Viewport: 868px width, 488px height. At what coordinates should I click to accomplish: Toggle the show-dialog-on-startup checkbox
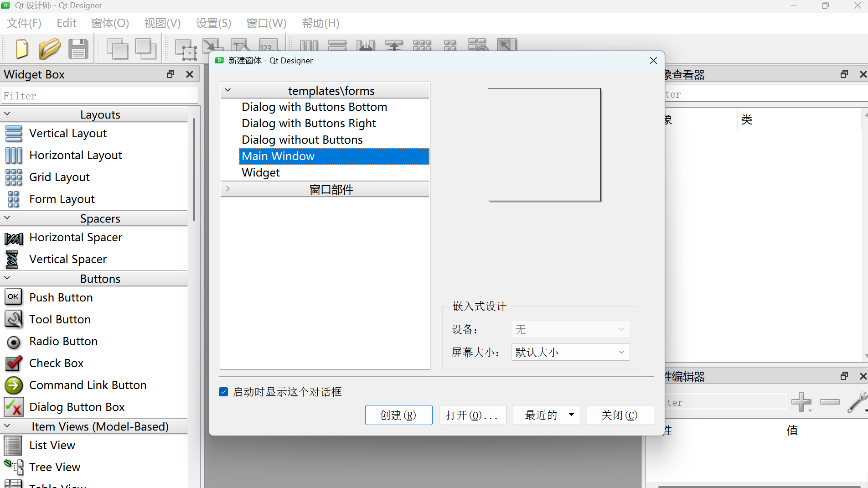223,392
